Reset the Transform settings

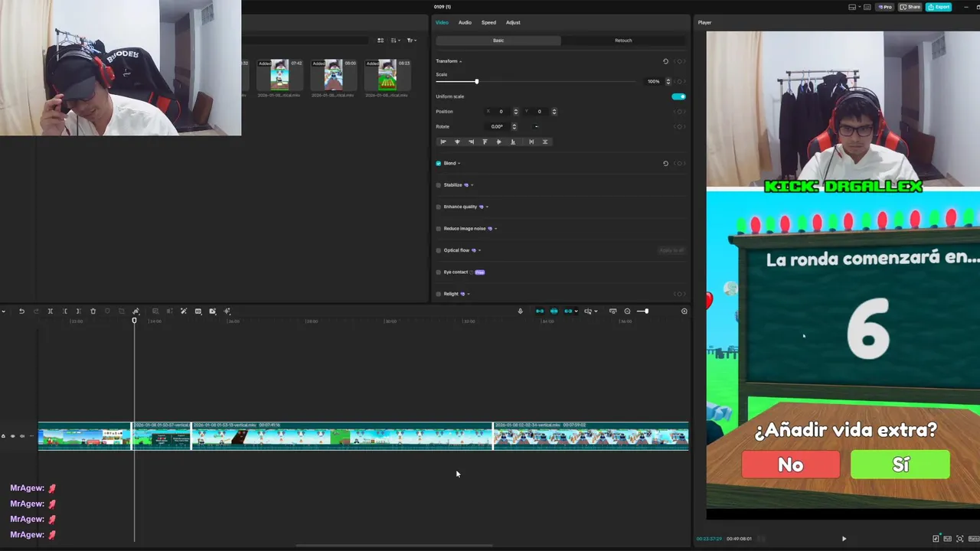click(665, 61)
